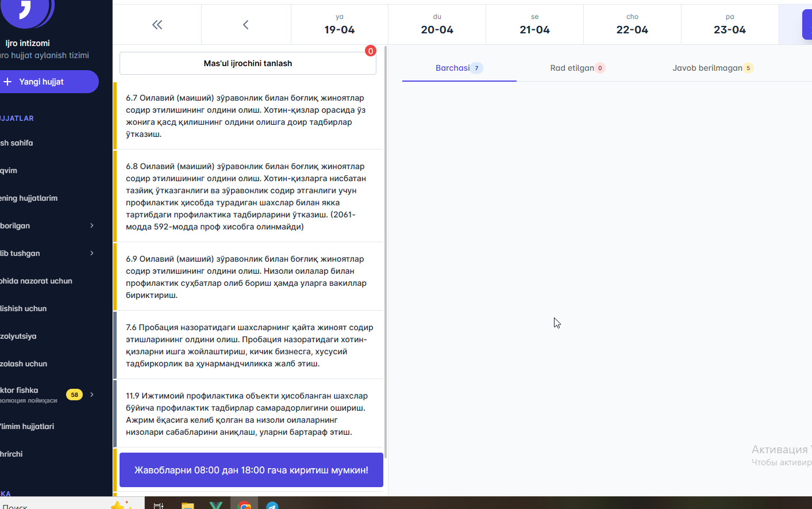
Task: Open the 'qvim' sidebar item
Action: tap(9, 170)
